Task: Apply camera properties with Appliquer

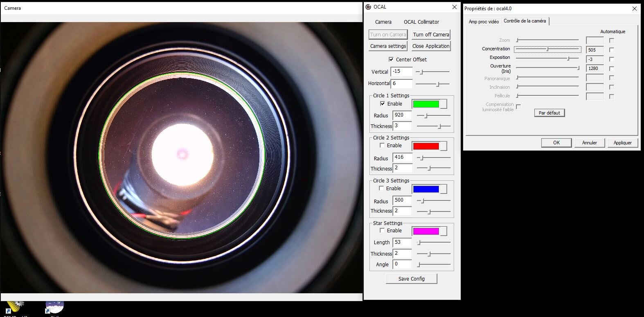Action: point(623,143)
